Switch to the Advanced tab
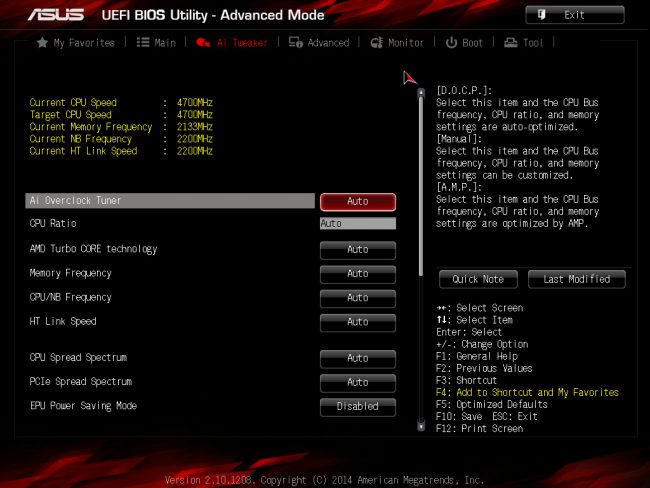Screen dimensions: 650x488 click(319, 43)
